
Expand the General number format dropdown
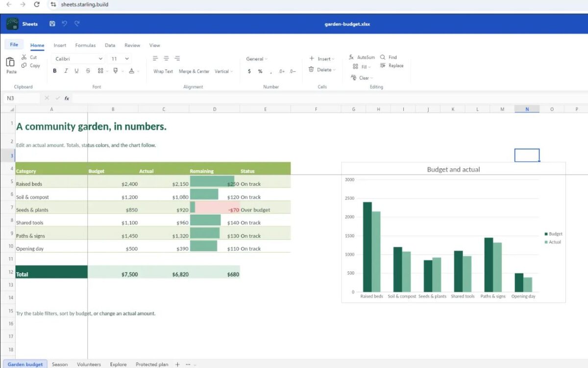point(257,59)
